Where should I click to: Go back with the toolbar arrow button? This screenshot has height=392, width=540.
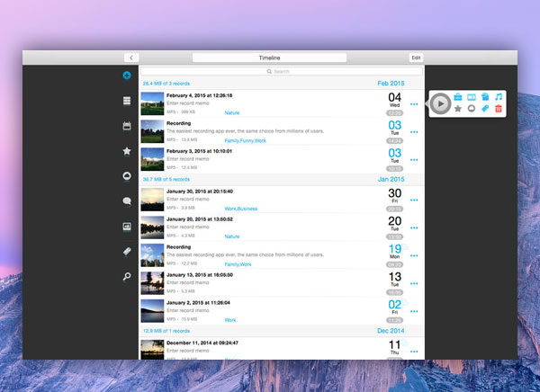[131, 58]
